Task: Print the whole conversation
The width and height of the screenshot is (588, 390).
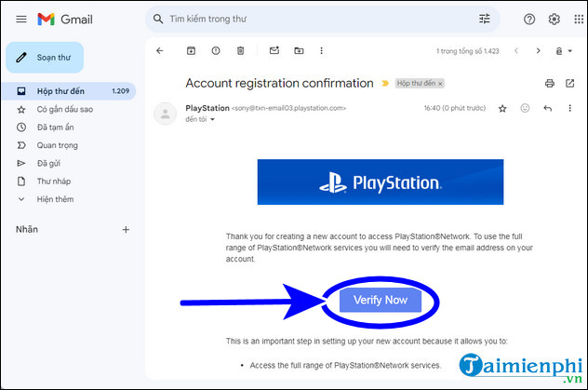Action: (549, 83)
